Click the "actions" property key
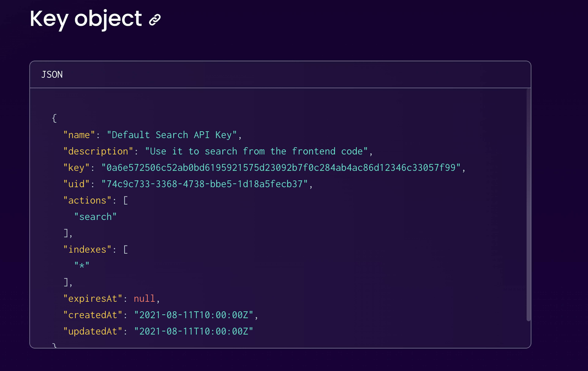This screenshot has height=371, width=588. click(x=87, y=201)
